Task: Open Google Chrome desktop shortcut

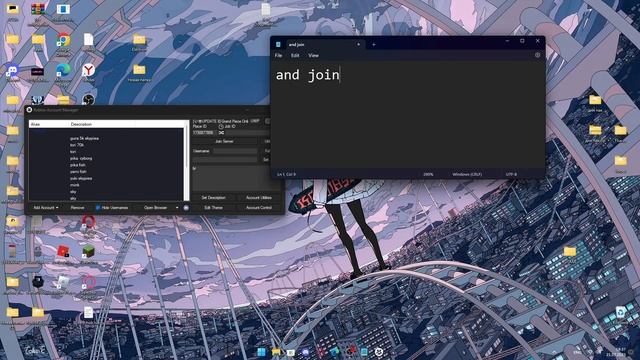Action: click(63, 40)
